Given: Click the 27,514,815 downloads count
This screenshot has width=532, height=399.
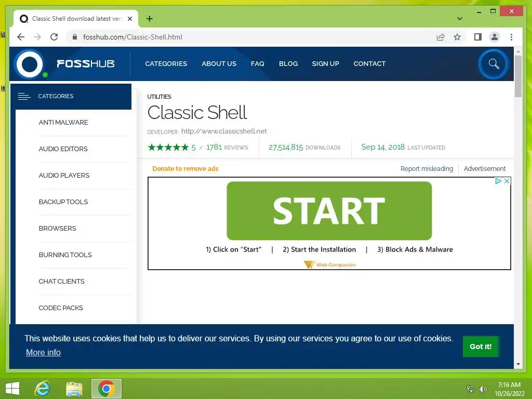Looking at the screenshot, I should click(x=286, y=147).
